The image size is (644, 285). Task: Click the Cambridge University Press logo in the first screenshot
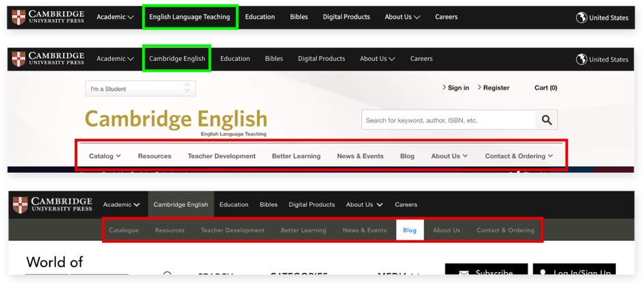click(x=48, y=17)
